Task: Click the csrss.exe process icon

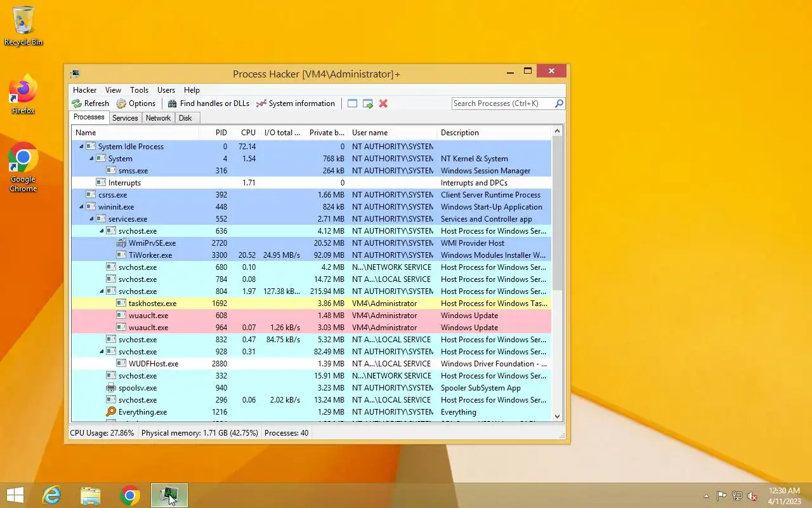Action: click(91, 195)
